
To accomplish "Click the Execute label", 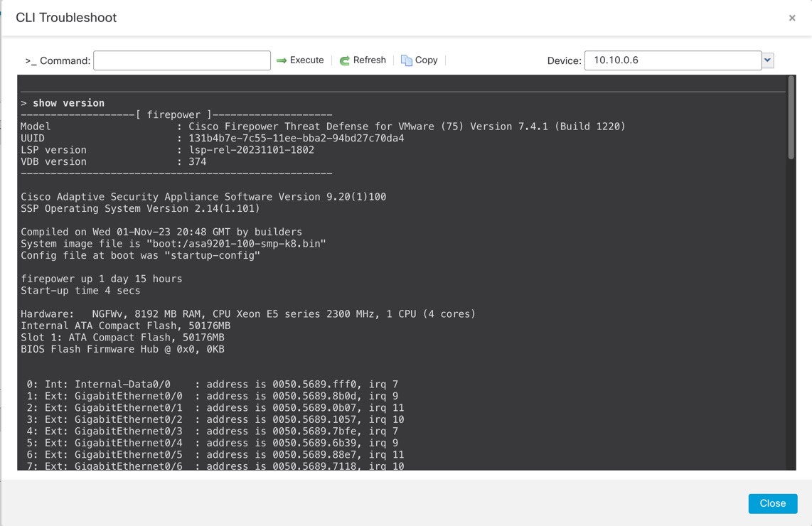I will (306, 60).
